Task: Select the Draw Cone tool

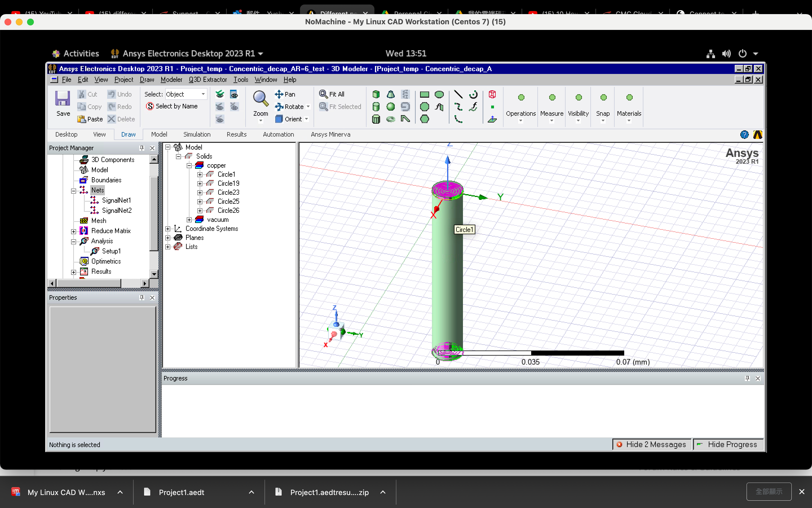Action: [390, 95]
